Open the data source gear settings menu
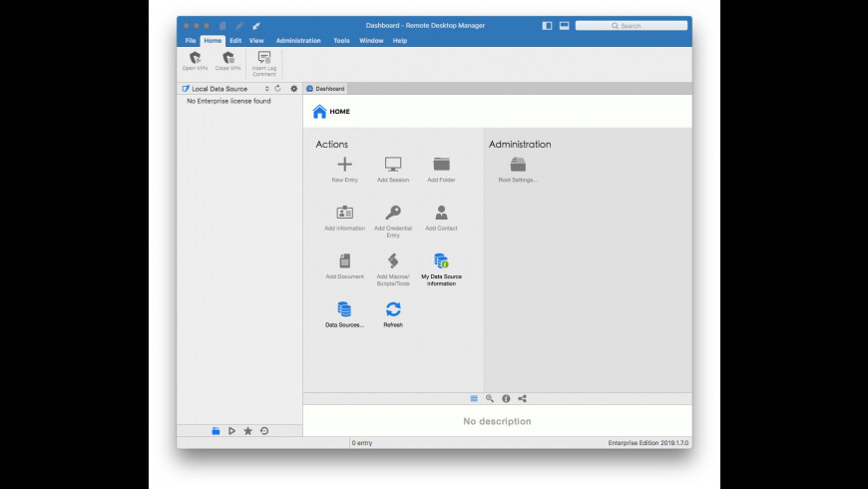Screen dimensions: 868x489 pyautogui.click(x=293, y=89)
